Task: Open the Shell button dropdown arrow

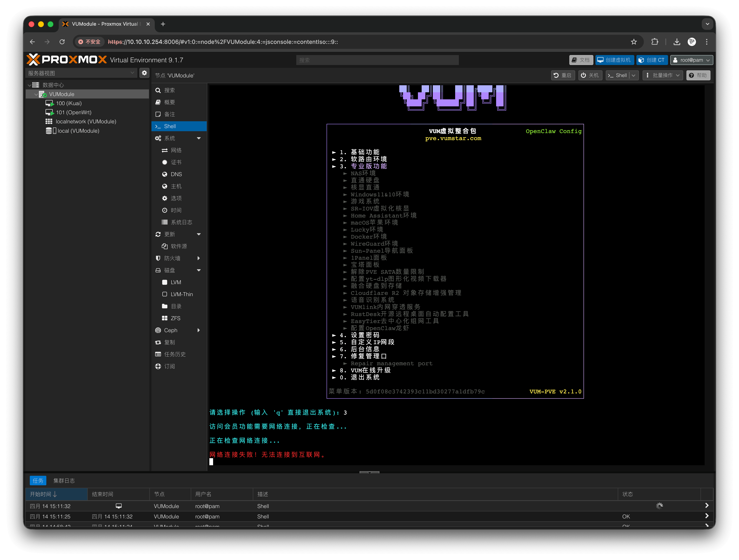Action: pos(634,75)
